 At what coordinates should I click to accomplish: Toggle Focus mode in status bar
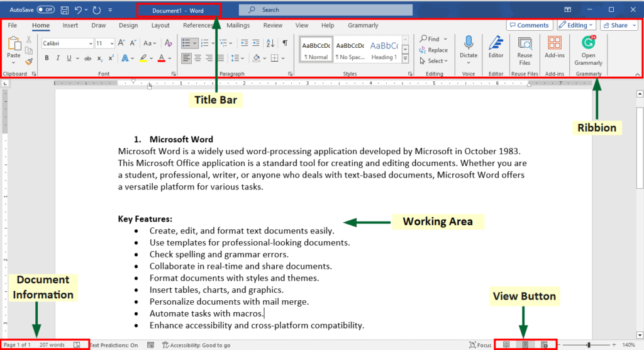pos(480,345)
